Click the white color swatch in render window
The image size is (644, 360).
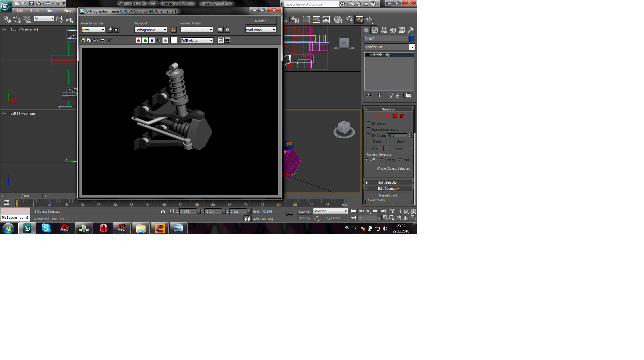174,40
